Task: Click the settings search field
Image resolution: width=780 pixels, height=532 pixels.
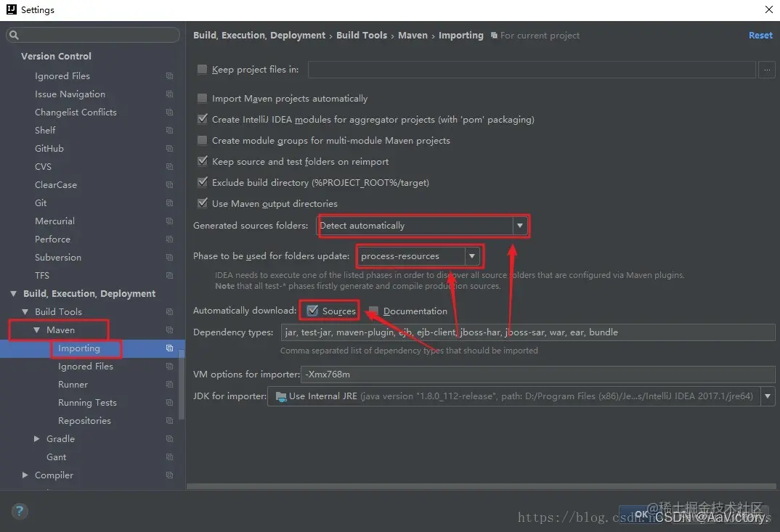Action: [x=92, y=35]
